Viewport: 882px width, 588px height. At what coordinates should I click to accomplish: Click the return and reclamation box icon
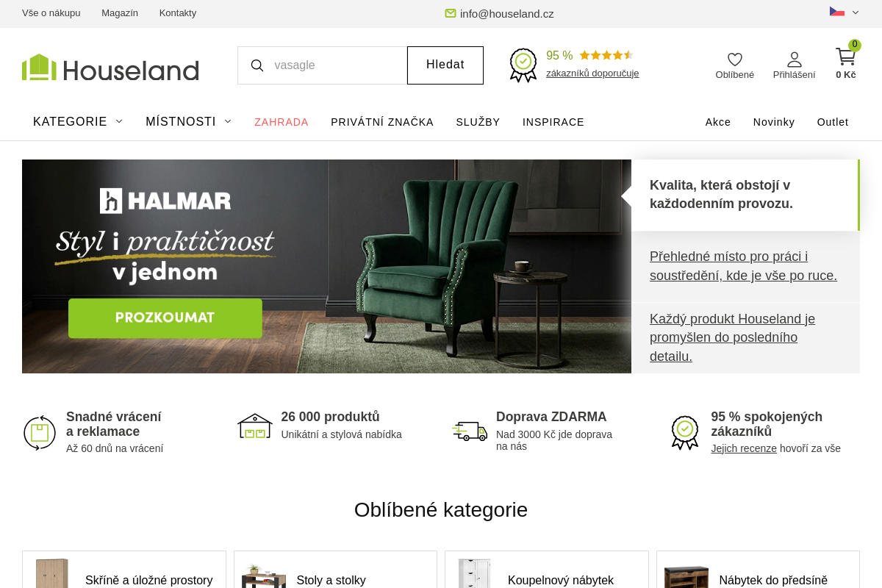point(40,432)
